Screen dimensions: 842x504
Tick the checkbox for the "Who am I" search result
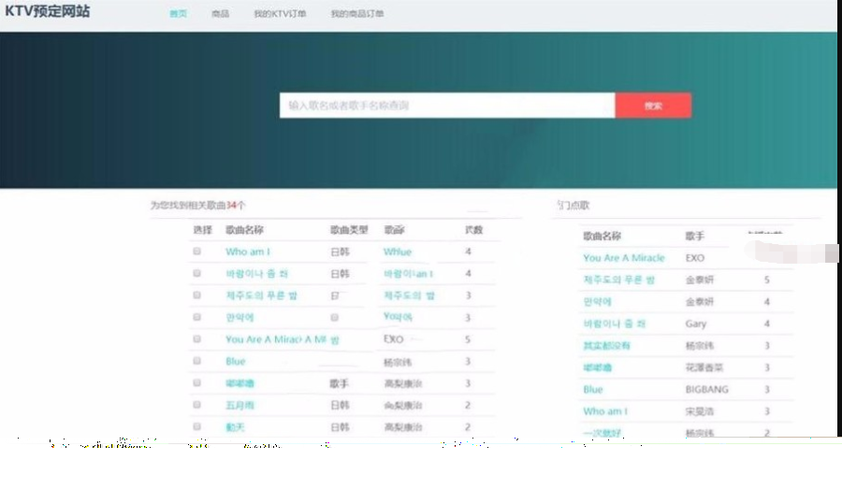(x=197, y=252)
